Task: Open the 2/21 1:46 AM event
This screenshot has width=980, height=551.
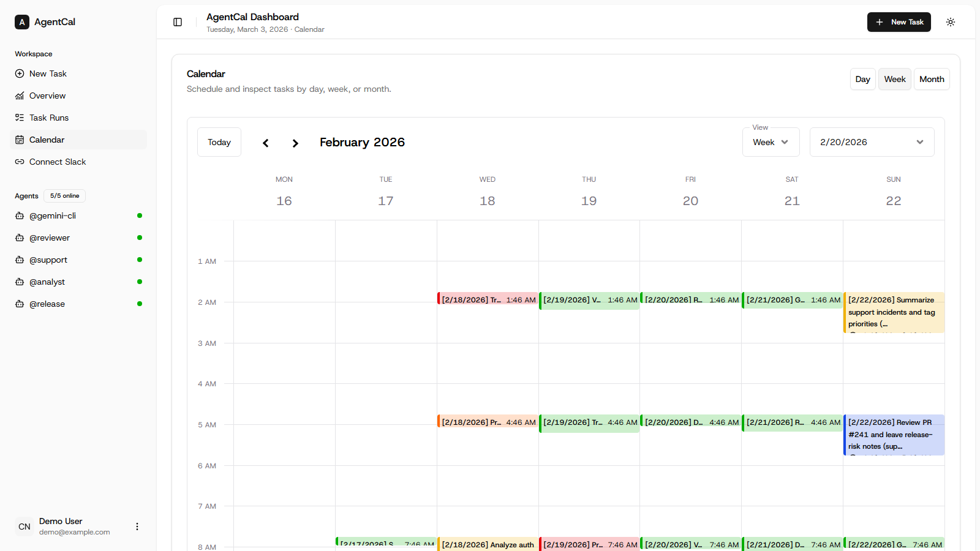Action: pyautogui.click(x=793, y=300)
